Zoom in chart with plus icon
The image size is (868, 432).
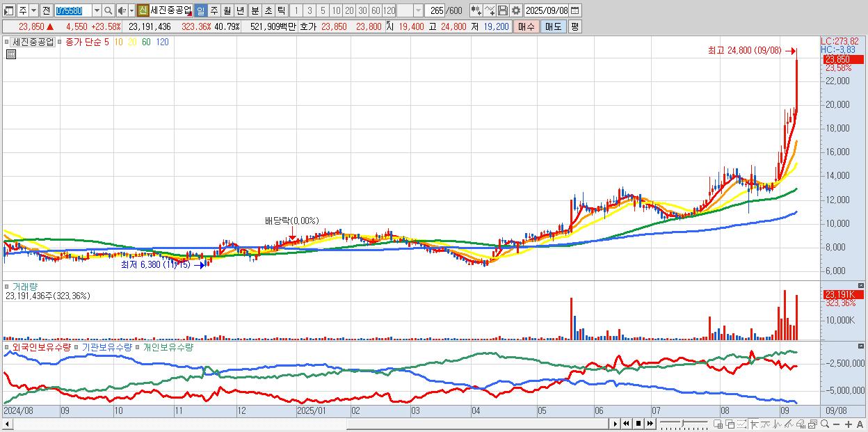[x=848, y=424]
